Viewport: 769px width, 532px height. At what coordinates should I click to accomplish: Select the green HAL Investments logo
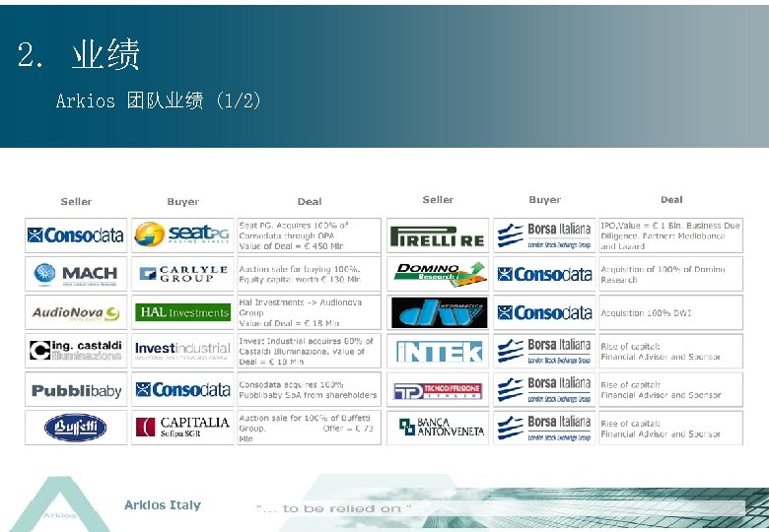(183, 312)
